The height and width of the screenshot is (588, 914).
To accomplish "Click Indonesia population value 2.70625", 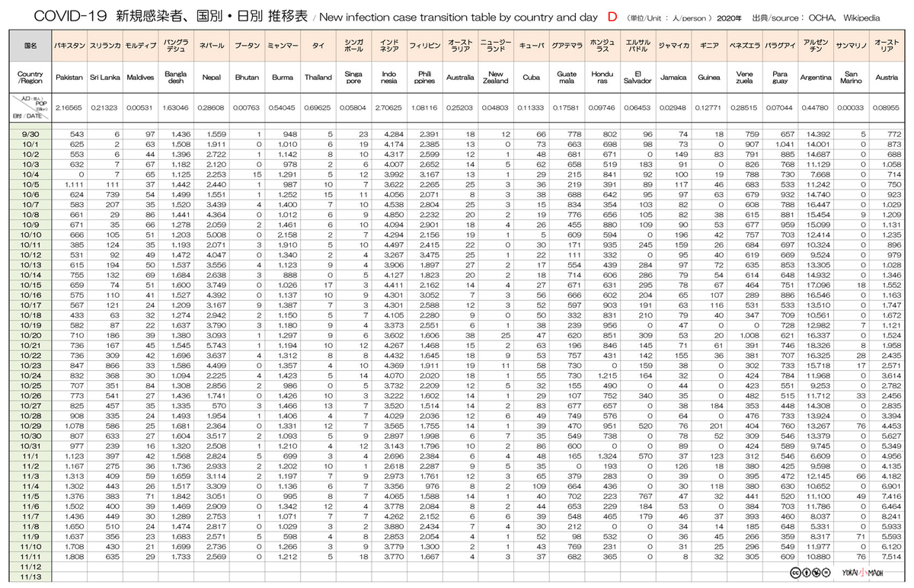I will click(x=388, y=109).
